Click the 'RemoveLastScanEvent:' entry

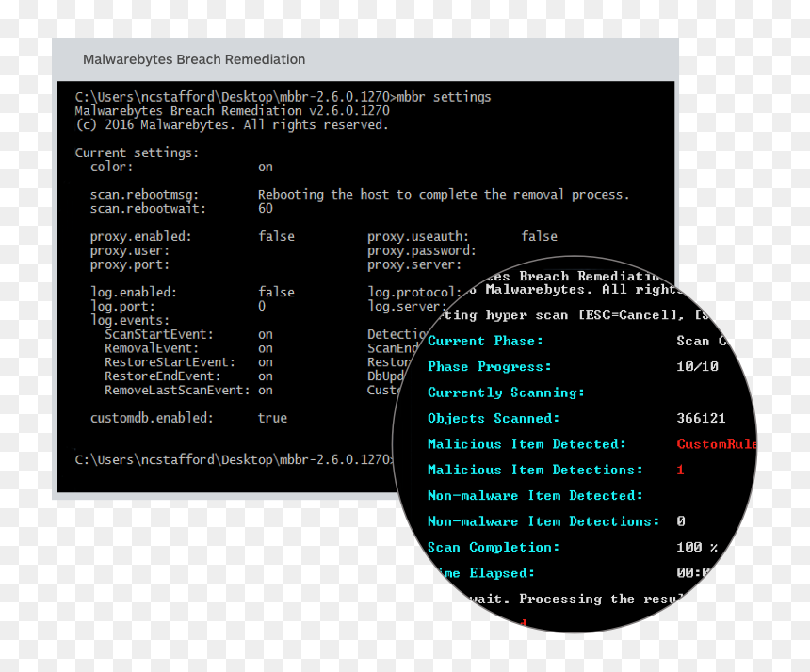coord(177,391)
